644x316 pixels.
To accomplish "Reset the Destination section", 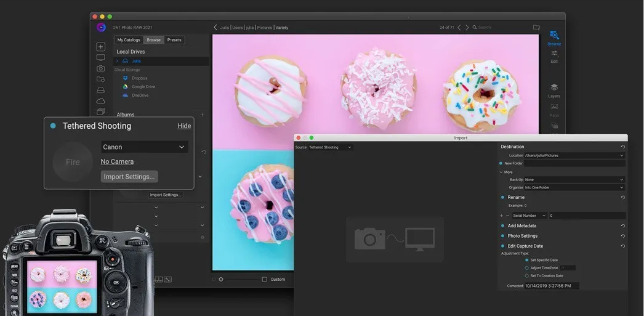I will coord(622,147).
